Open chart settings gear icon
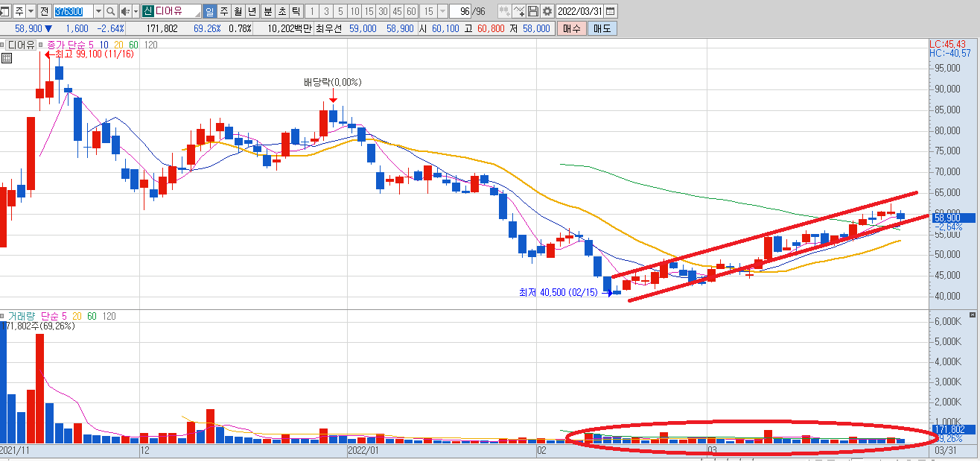 (547, 11)
